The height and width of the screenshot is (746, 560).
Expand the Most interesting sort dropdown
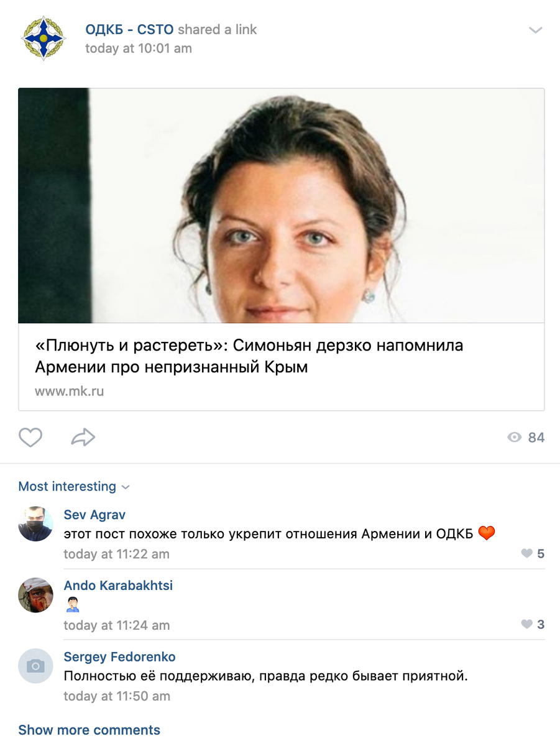click(x=74, y=486)
